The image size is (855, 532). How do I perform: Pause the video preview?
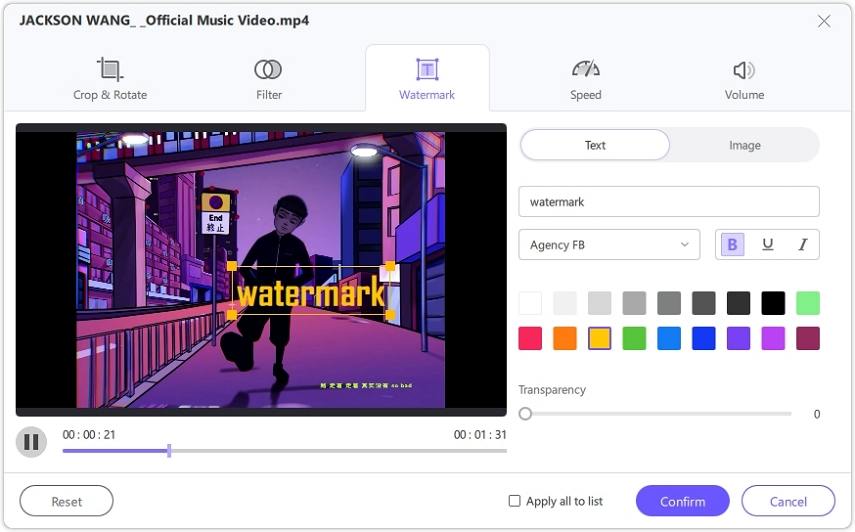click(x=31, y=442)
